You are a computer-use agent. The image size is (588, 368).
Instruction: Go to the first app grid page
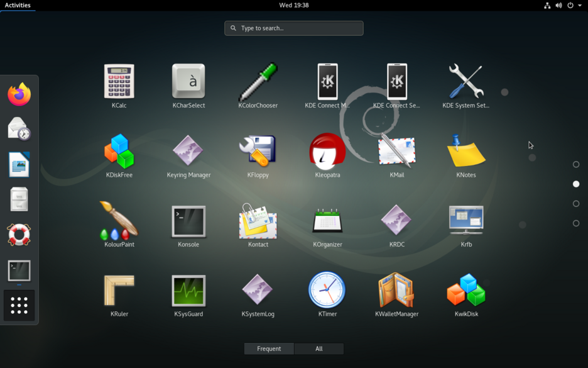(x=576, y=164)
